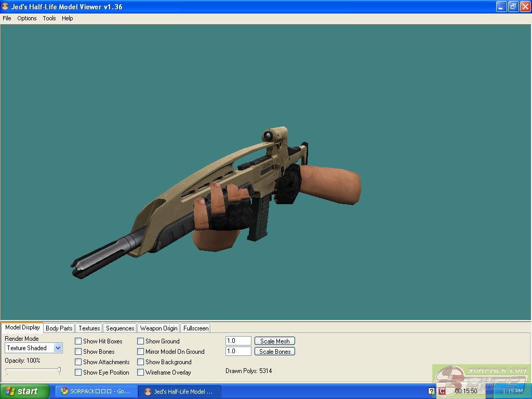Click the red C recorder tray icon
The height and width of the screenshot is (399, 532).
tap(442, 391)
